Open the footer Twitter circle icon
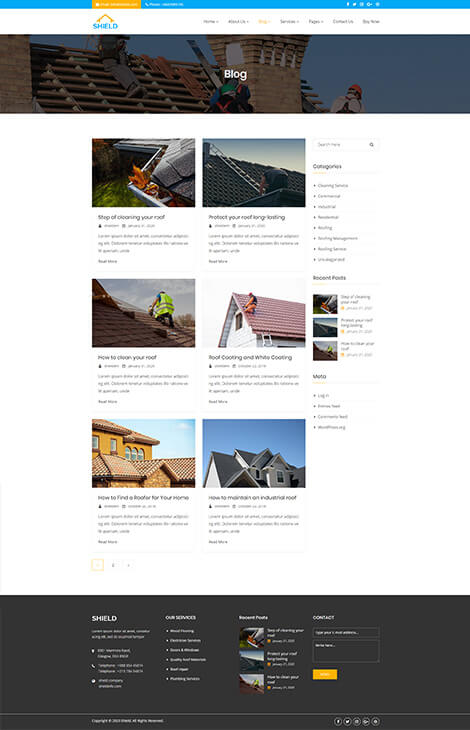This screenshot has height=730, width=470. click(348, 721)
